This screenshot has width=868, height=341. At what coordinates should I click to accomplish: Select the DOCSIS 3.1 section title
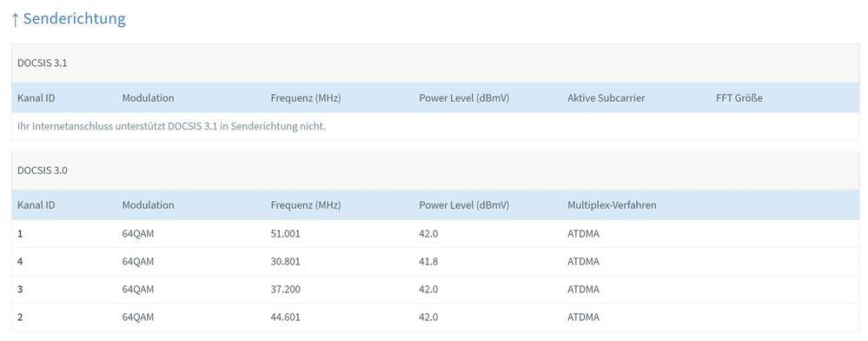click(42, 64)
